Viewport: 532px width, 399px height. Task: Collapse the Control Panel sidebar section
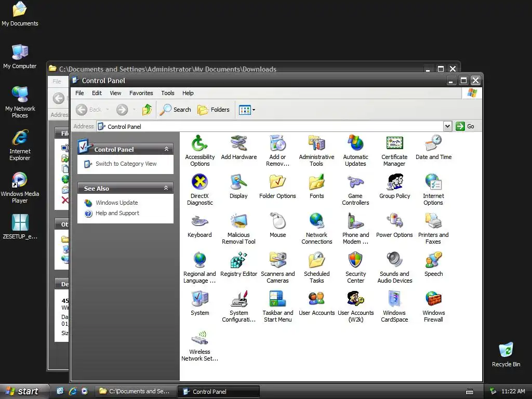click(166, 149)
